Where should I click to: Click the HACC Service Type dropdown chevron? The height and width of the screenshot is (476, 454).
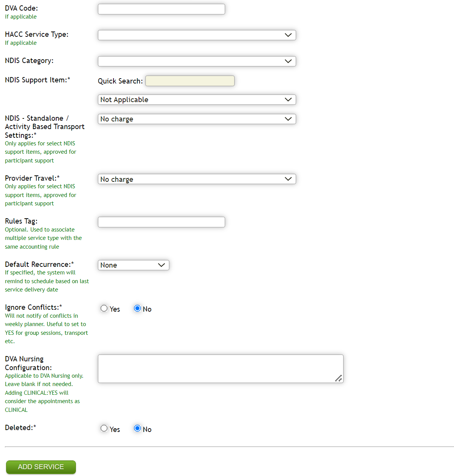pyautogui.click(x=289, y=35)
